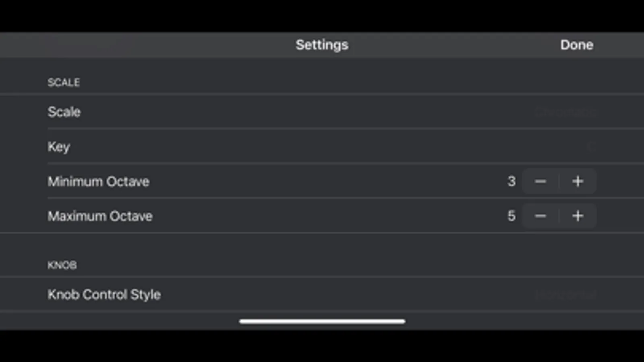
Task: Open the Knob Control Style row
Action: click(322, 294)
